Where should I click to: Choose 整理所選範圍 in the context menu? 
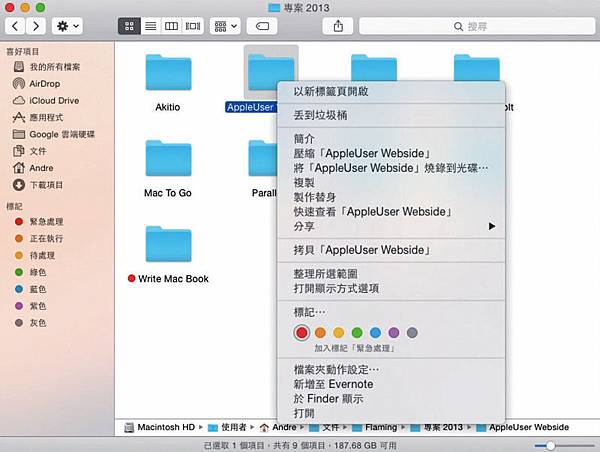tap(391, 274)
